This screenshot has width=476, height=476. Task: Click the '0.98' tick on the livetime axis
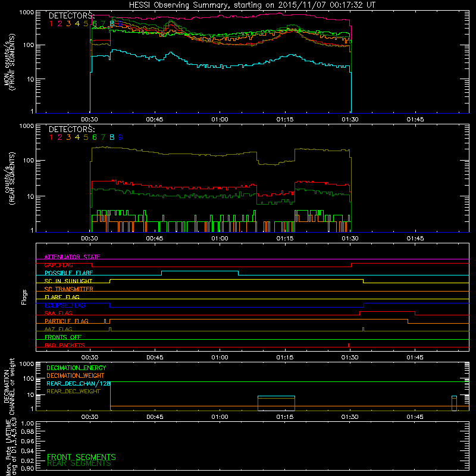pos(27,431)
